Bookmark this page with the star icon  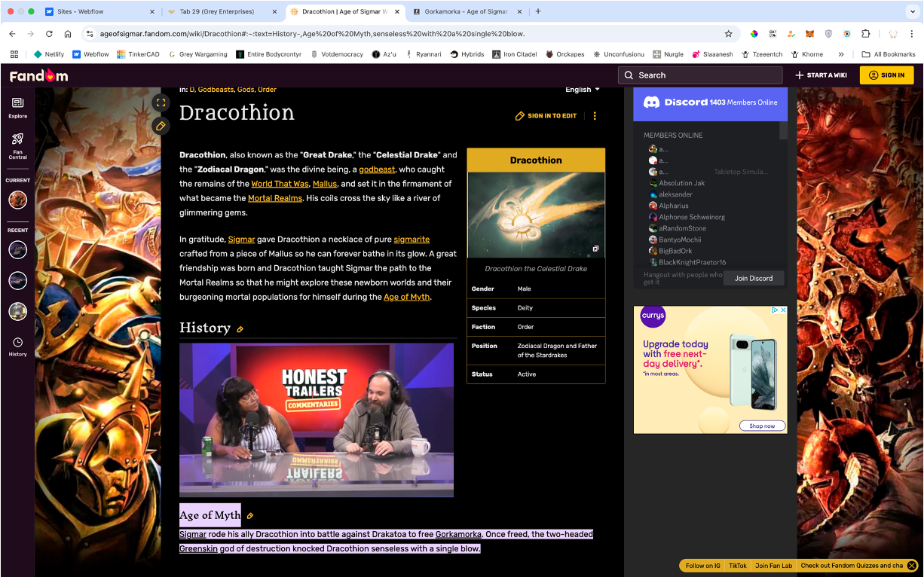coord(728,34)
